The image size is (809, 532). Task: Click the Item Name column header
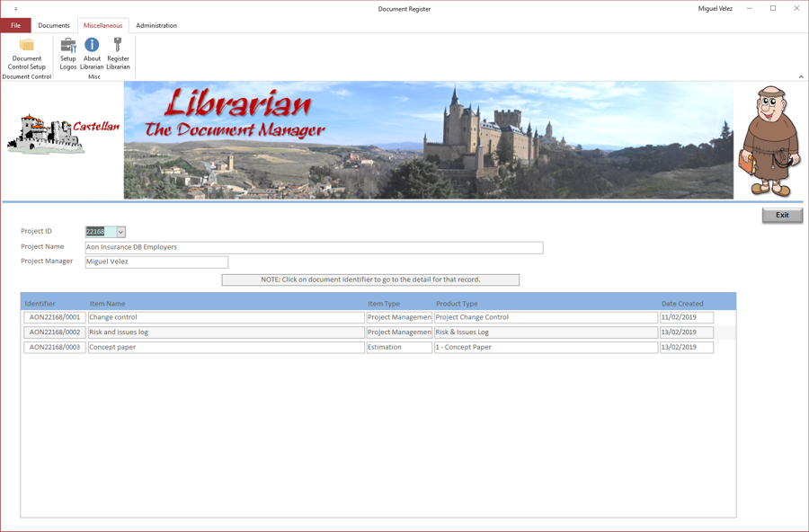pos(107,304)
